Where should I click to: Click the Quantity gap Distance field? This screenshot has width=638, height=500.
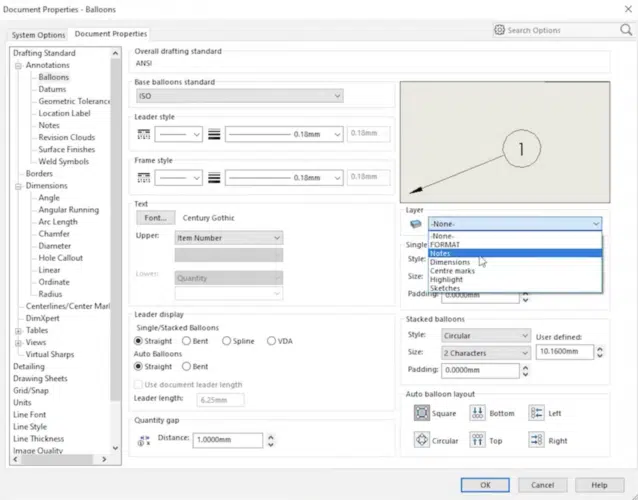[227, 440]
